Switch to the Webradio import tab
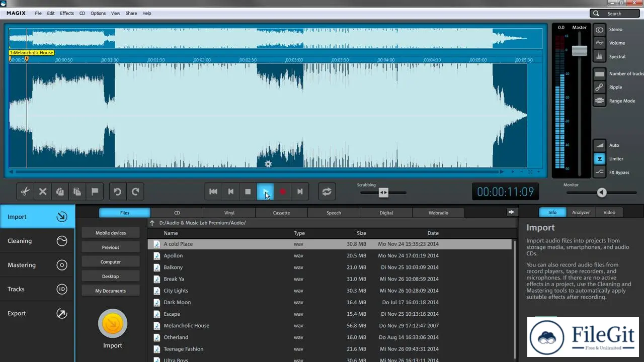Image resolution: width=644 pixels, height=362 pixels. (x=438, y=213)
